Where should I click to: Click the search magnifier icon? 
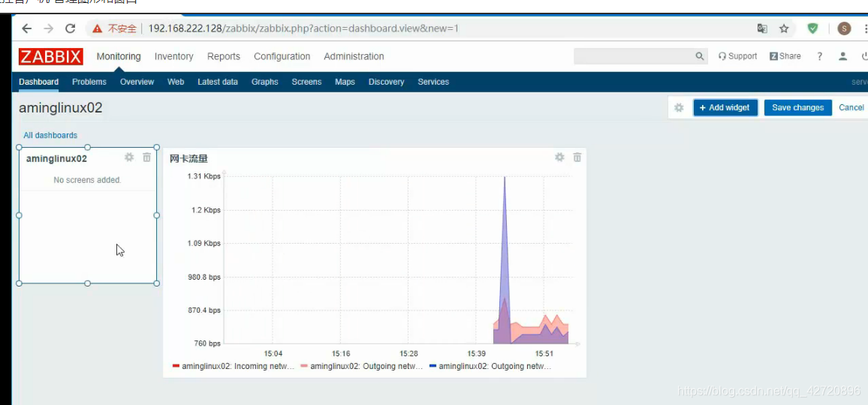(x=699, y=56)
